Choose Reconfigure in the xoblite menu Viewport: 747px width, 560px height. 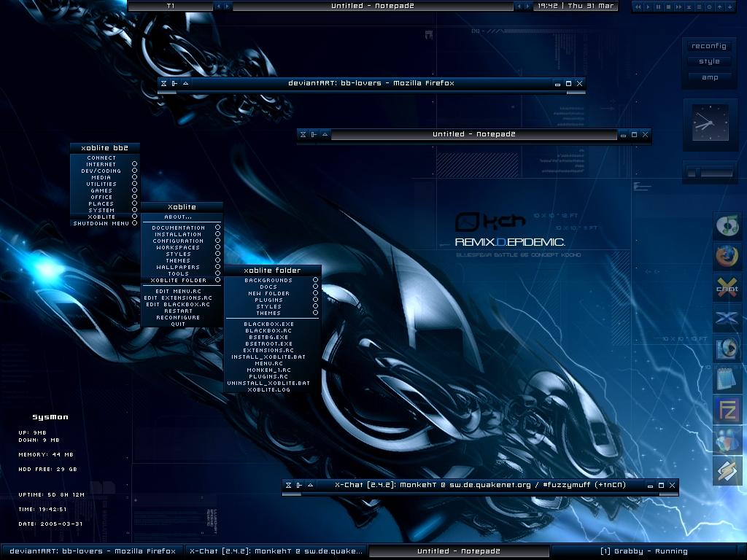(x=182, y=318)
